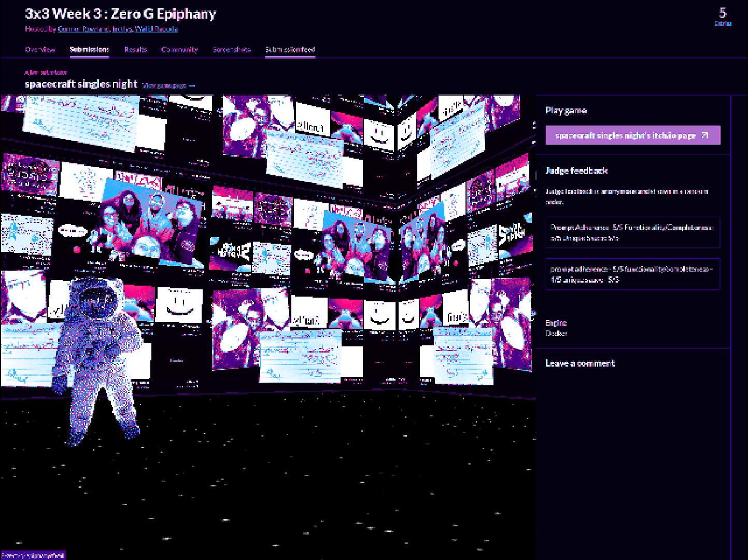The height and width of the screenshot is (560, 748).
Task: Switch to the Results tab
Action: coord(135,49)
